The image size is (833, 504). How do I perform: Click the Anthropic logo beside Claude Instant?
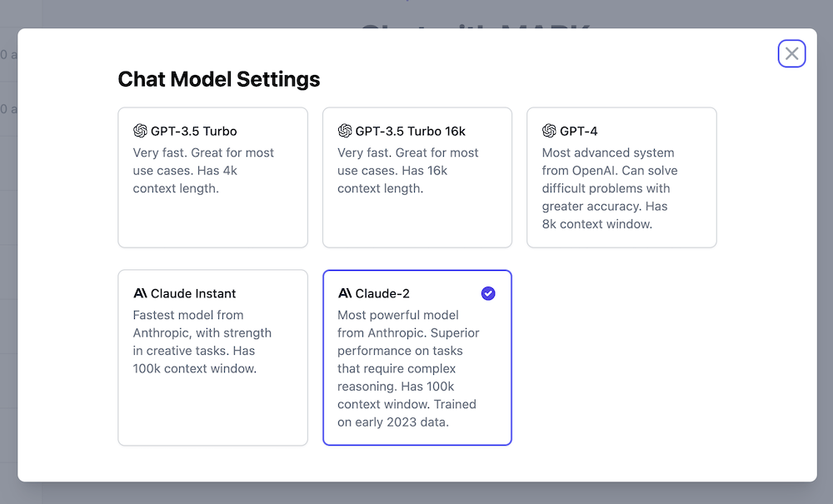tap(140, 293)
